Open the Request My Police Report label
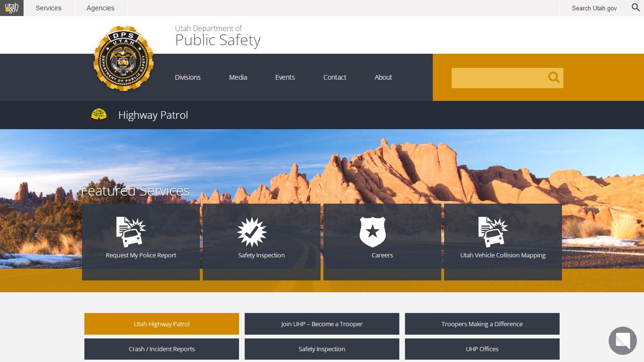Viewport: 644px width, 362px height. (x=141, y=255)
